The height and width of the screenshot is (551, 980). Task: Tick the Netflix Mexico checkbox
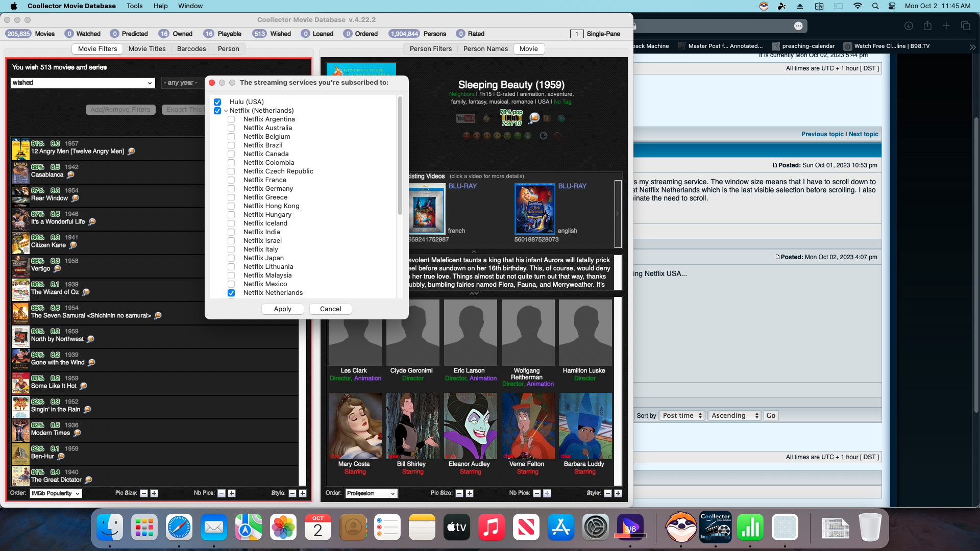pyautogui.click(x=231, y=284)
